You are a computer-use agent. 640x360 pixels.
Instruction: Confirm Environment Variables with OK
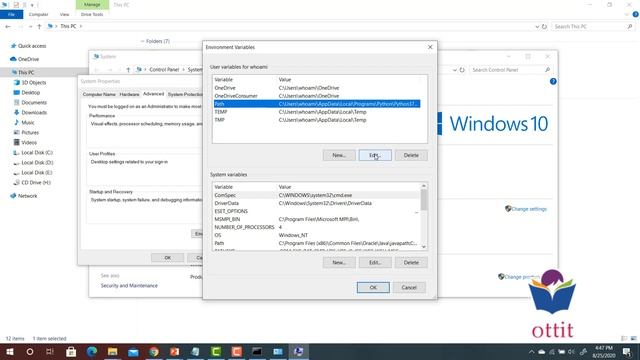373,287
